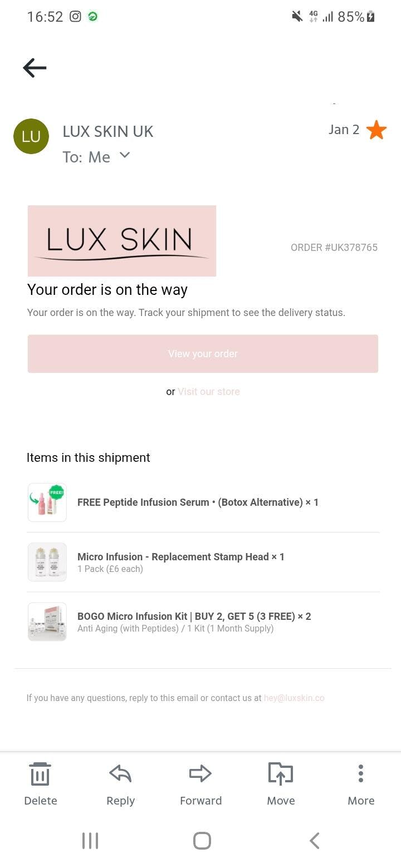Viewport: 401px width, 868px height.
Task: Expand the recipient details chevron
Action: 125,155
